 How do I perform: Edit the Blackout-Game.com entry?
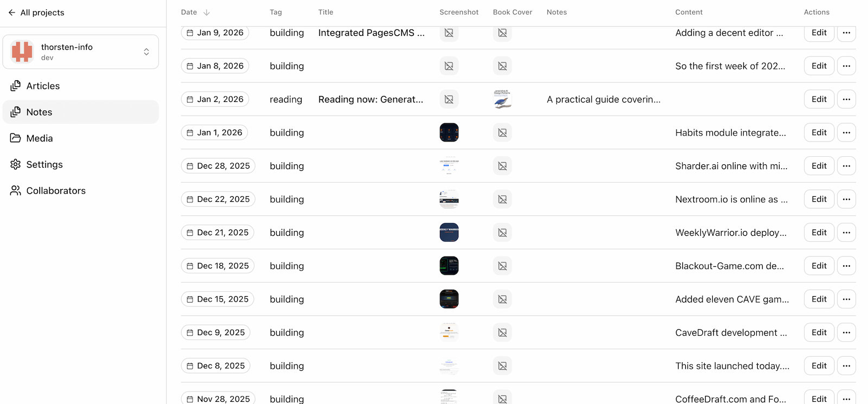tap(819, 266)
